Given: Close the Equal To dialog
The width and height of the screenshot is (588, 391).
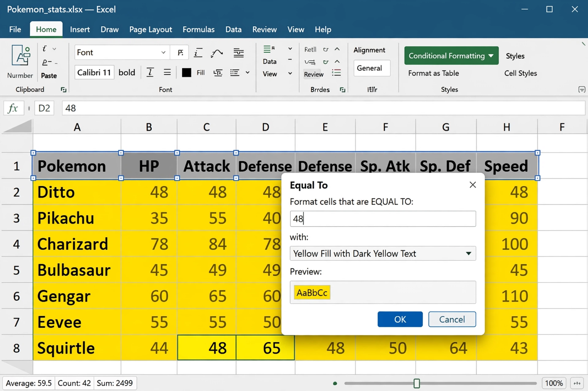Looking at the screenshot, I should pyautogui.click(x=472, y=185).
